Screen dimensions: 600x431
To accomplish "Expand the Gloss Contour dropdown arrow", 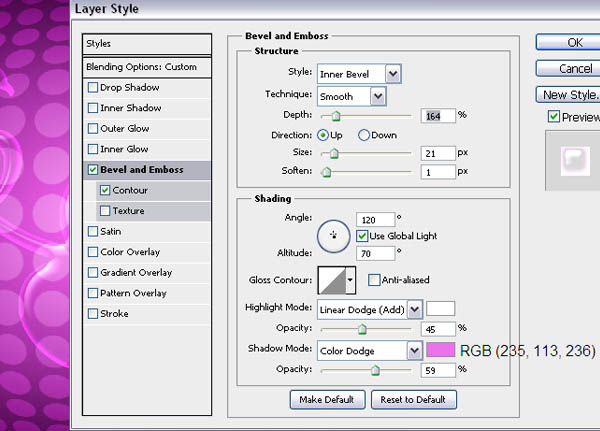I will (x=351, y=280).
